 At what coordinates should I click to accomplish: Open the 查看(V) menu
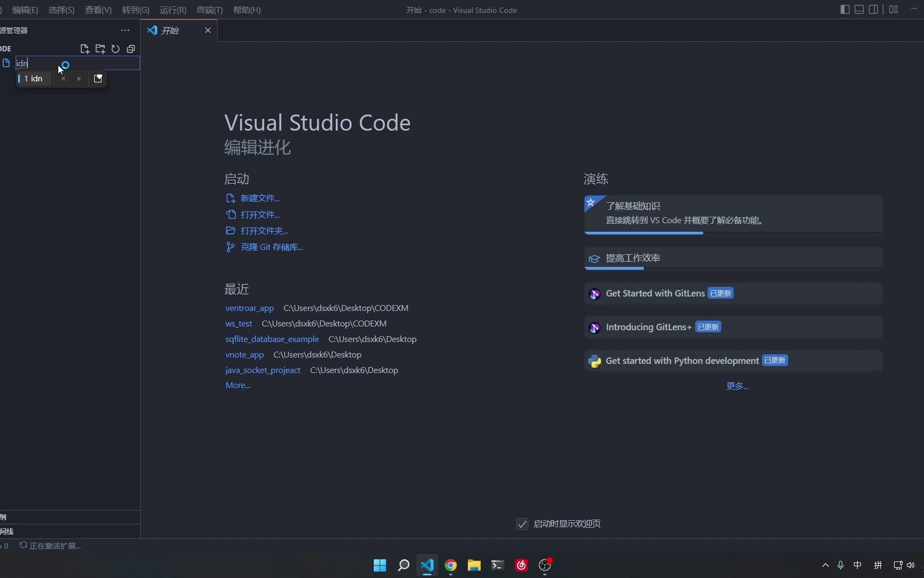(98, 10)
